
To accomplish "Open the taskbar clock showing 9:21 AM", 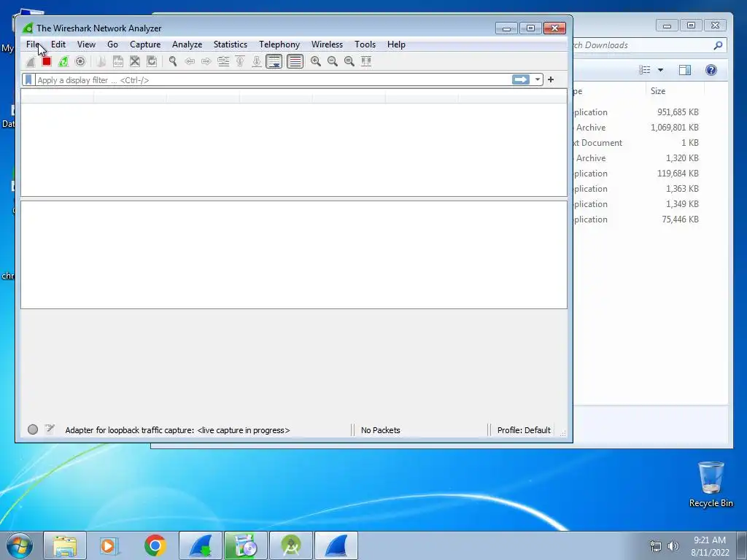I will point(710,546).
